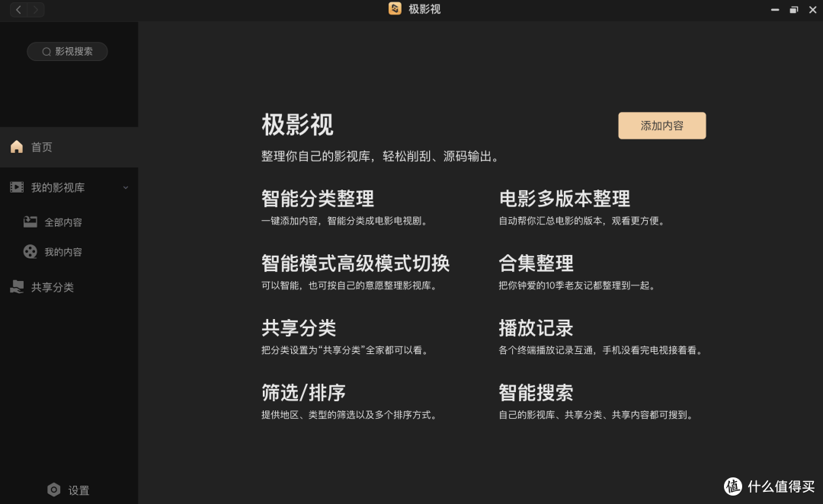The height and width of the screenshot is (504, 823).
Task: Minimize the 极影视 window
Action: click(775, 9)
